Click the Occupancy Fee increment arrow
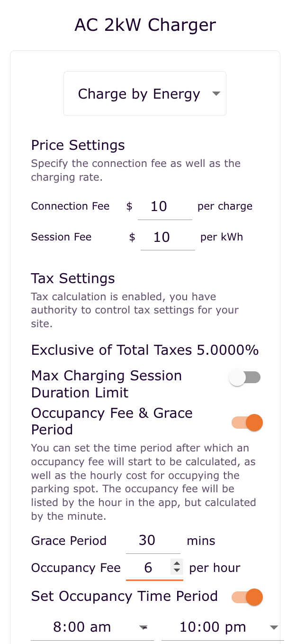Image resolution: width=287 pixels, height=644 pixels. (x=176, y=564)
